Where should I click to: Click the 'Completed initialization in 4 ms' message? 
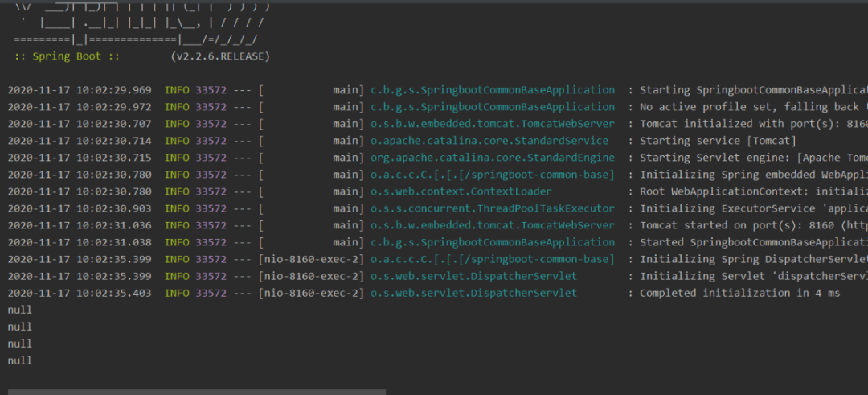coord(739,293)
